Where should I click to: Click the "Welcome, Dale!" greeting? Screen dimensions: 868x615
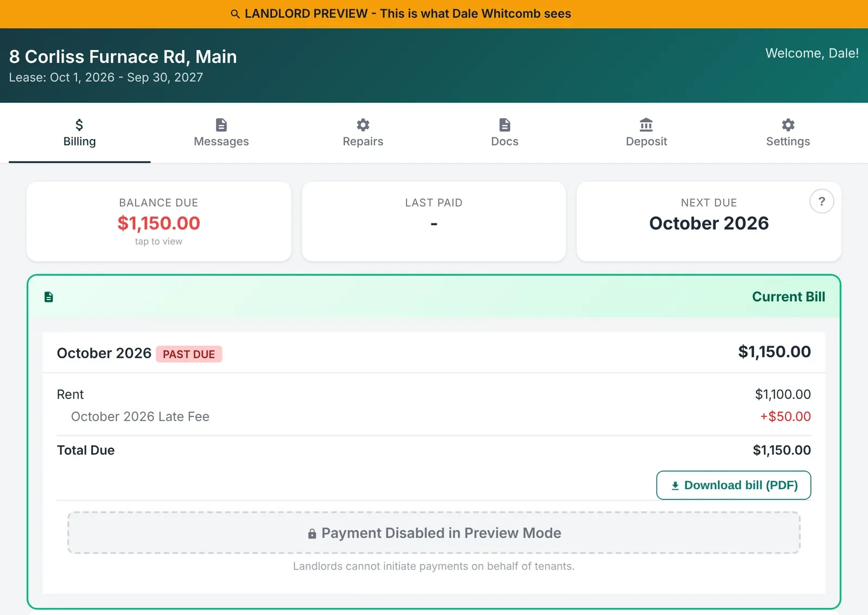(812, 53)
